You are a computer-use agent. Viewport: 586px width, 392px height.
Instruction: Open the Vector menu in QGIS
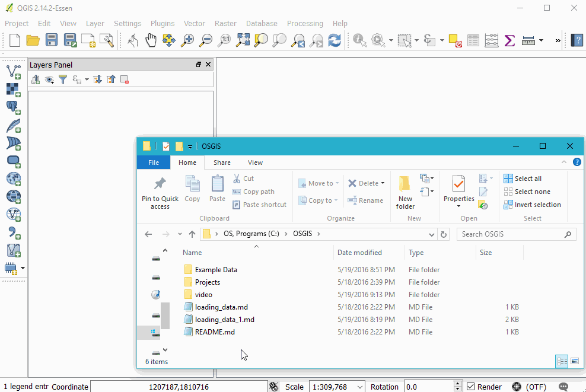(195, 23)
